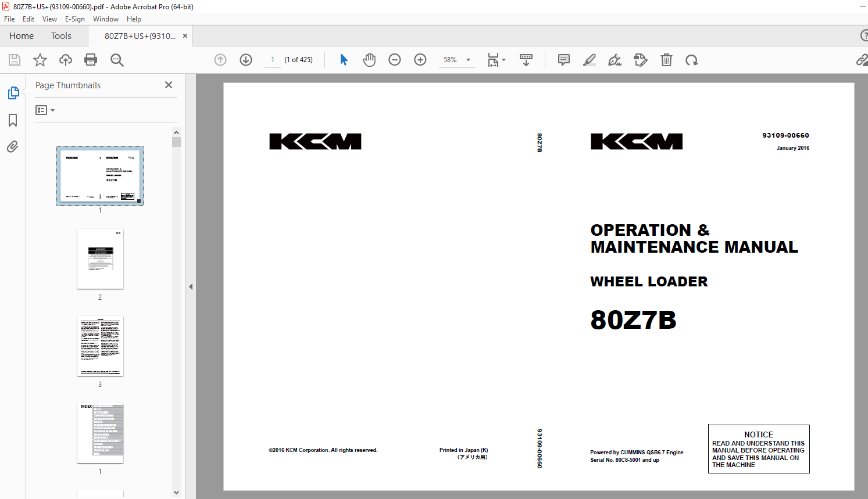The height and width of the screenshot is (499, 868).
Task: Go to previous page arrow
Action: (220, 60)
